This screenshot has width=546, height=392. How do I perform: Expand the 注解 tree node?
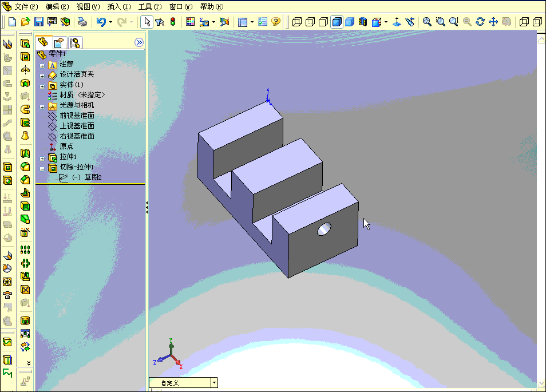pos(42,66)
